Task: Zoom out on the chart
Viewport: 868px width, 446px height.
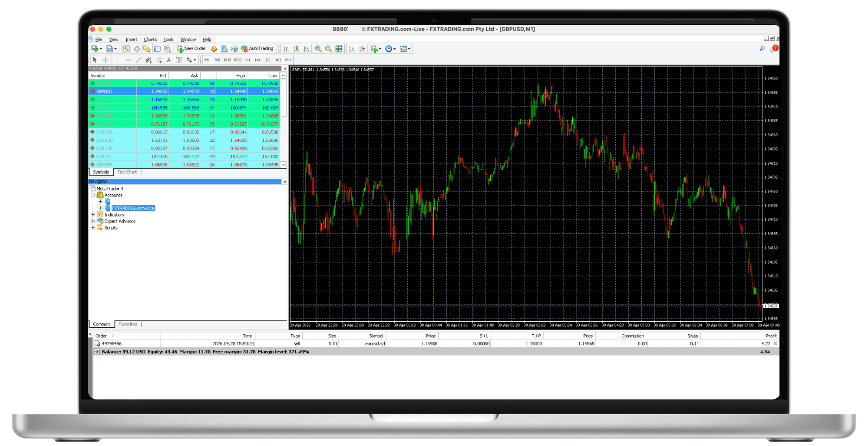Action: point(328,49)
